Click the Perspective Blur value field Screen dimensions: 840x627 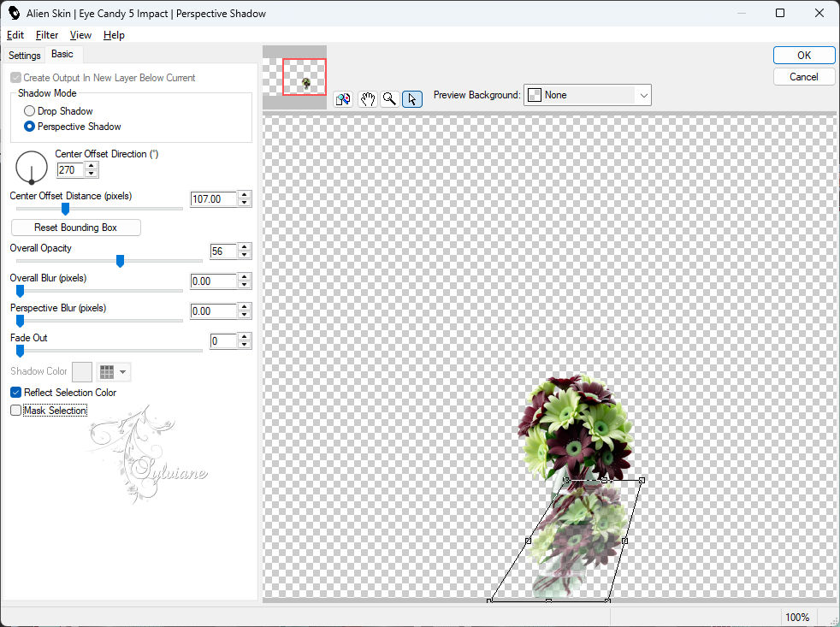click(x=213, y=311)
